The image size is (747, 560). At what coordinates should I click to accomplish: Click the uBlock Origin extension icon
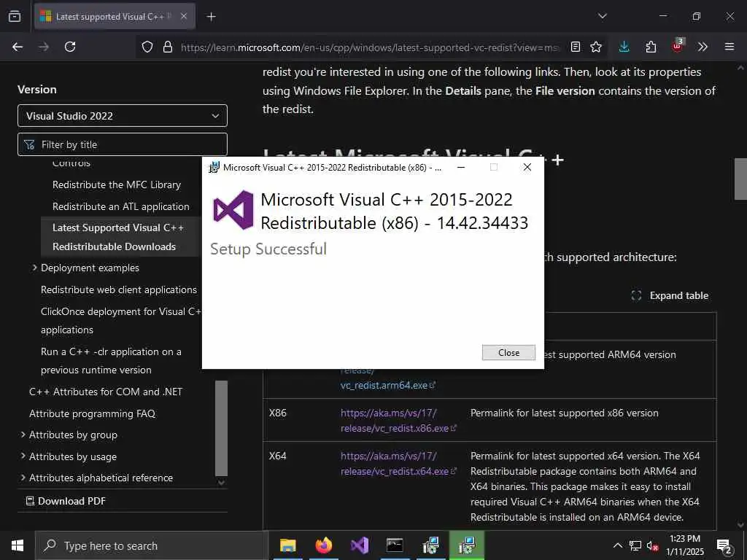point(678,46)
